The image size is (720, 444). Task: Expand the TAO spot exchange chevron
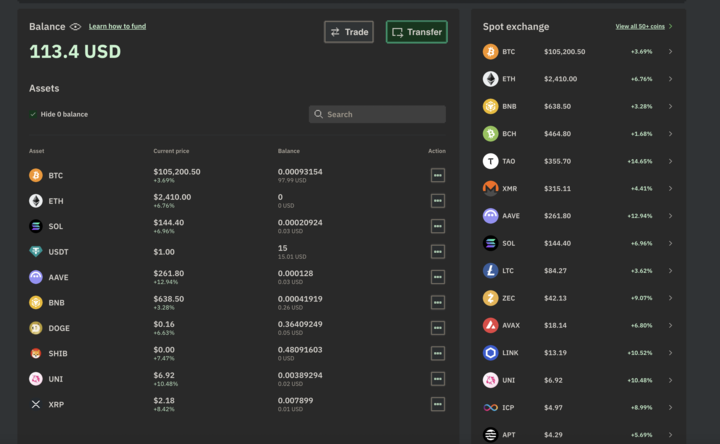point(670,161)
